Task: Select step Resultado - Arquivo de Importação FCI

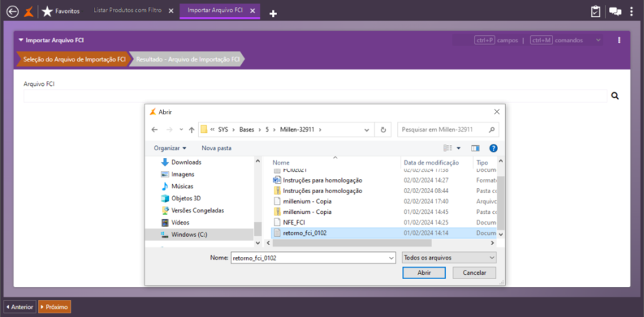Action: 187,59
